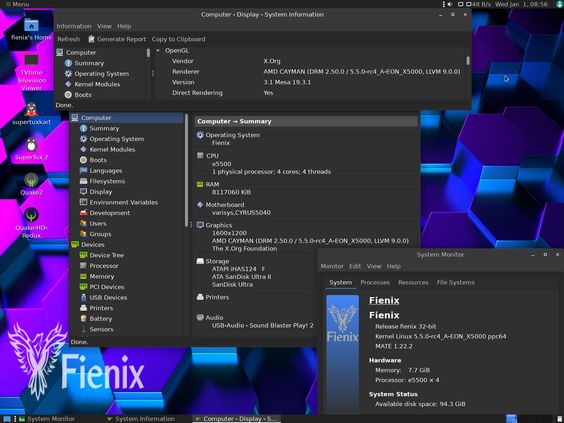Open USB Devices entry
Screen dimensions: 564x423
pyautogui.click(x=108, y=297)
